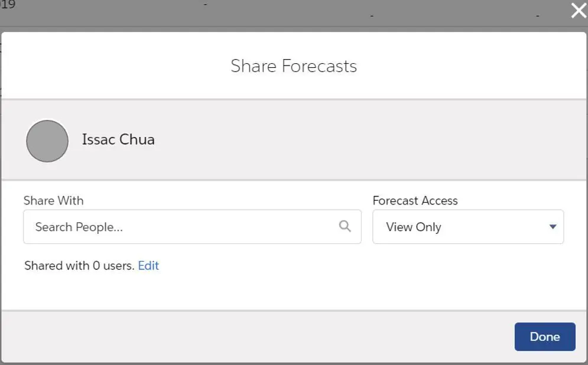588x365 pixels.
Task: Select the Issac Chua name text
Action: click(118, 139)
